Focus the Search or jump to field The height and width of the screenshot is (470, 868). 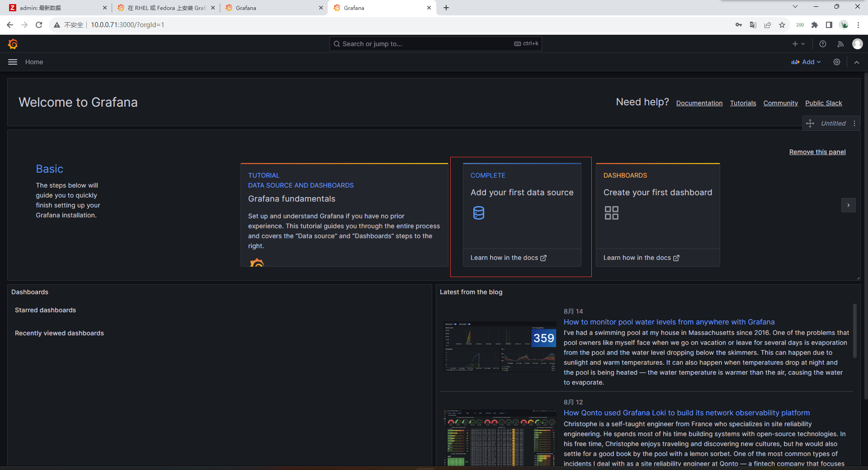point(435,44)
